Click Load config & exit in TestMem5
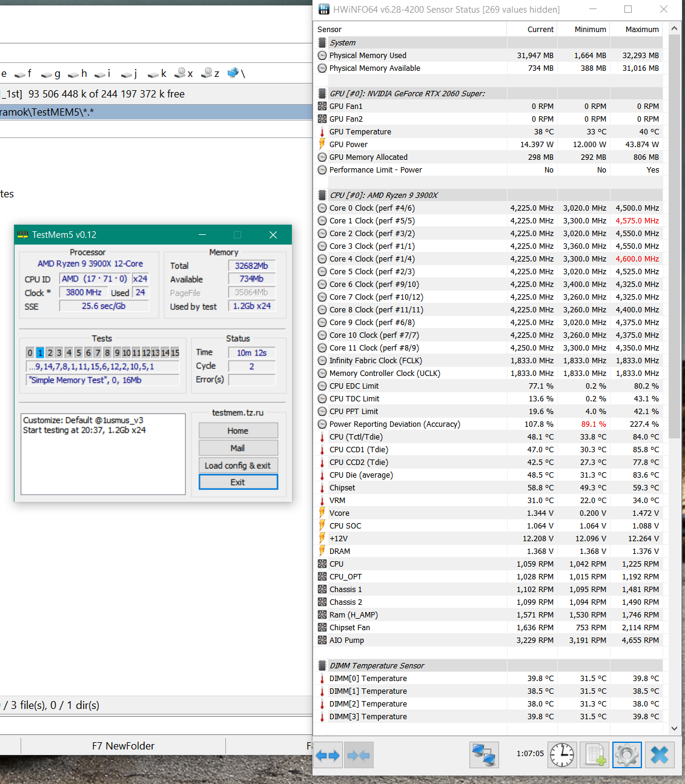 pyautogui.click(x=238, y=466)
